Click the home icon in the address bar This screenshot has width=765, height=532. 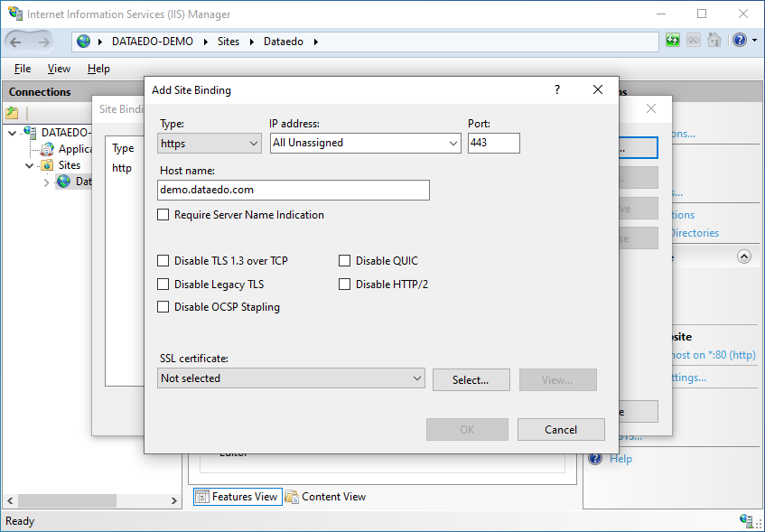tap(714, 41)
